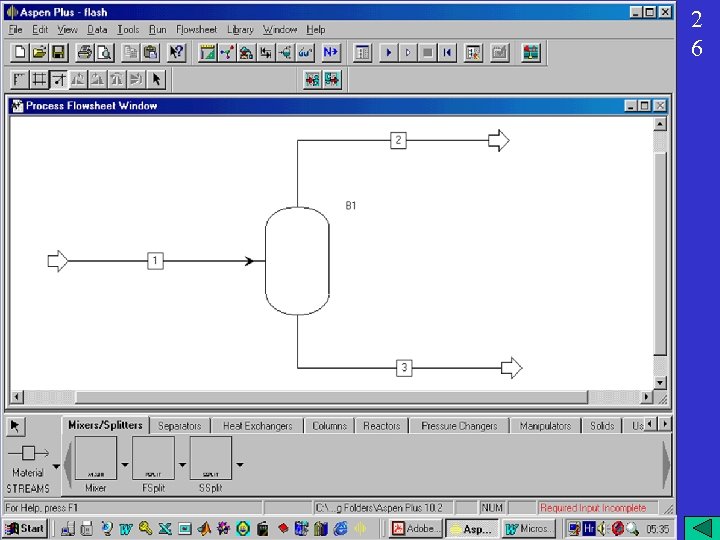
Task: Click the New file icon
Action: [20, 52]
